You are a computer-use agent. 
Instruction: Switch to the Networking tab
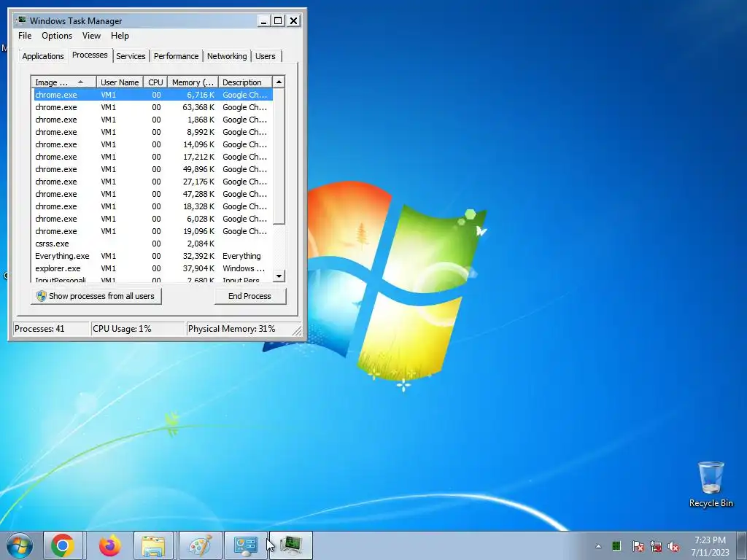tap(227, 56)
